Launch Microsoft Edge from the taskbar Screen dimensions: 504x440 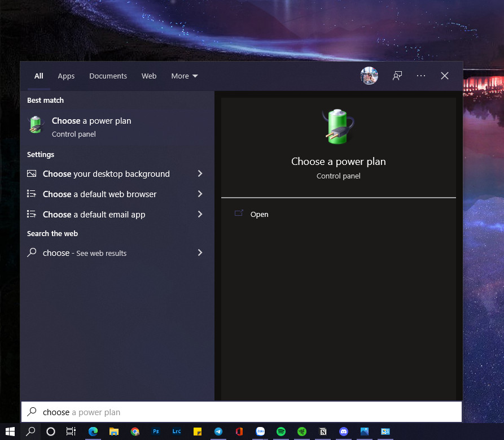click(x=93, y=432)
